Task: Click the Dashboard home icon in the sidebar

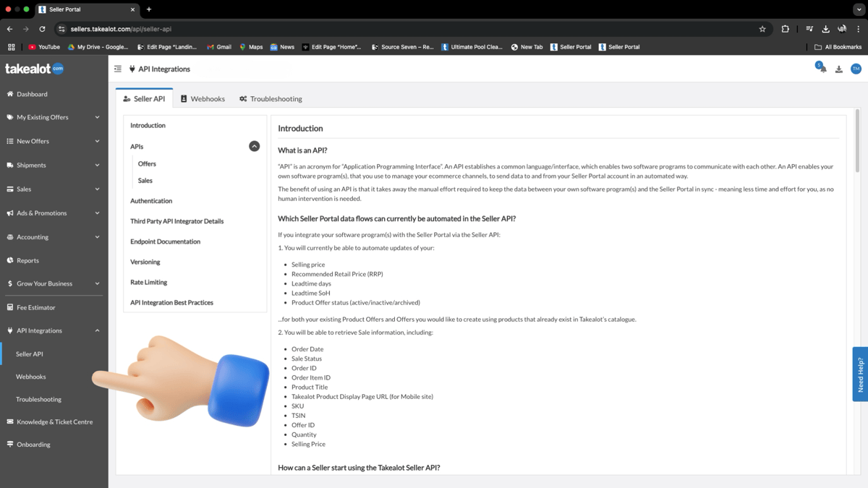Action: tap(10, 94)
